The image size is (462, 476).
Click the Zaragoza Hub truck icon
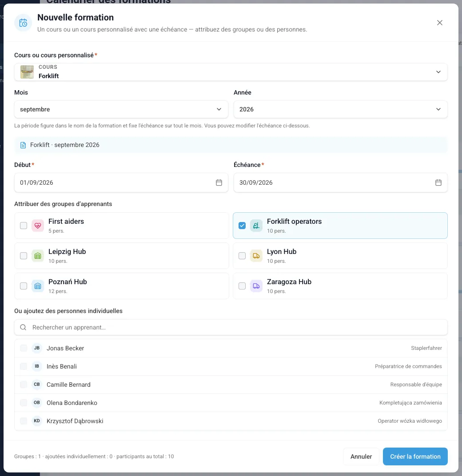pos(256,286)
